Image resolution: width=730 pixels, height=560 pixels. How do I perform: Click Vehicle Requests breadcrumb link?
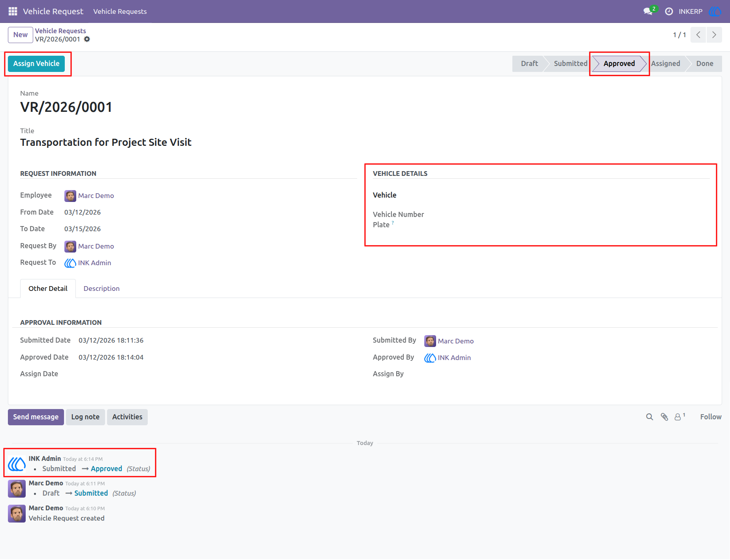pyautogui.click(x=60, y=31)
